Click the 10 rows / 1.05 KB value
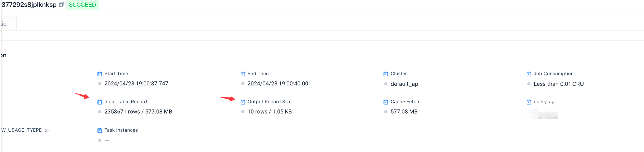Viewport: 644px width, 152px height. coord(269,111)
